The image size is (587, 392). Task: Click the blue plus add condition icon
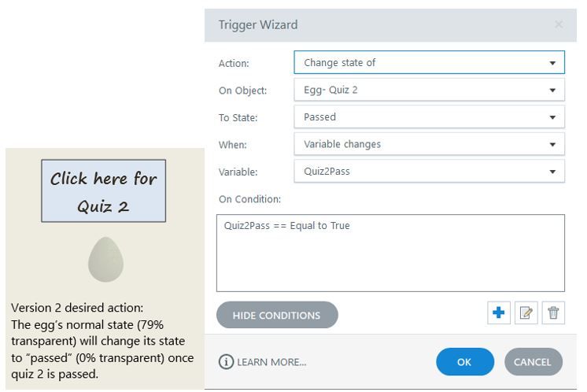[x=498, y=313]
